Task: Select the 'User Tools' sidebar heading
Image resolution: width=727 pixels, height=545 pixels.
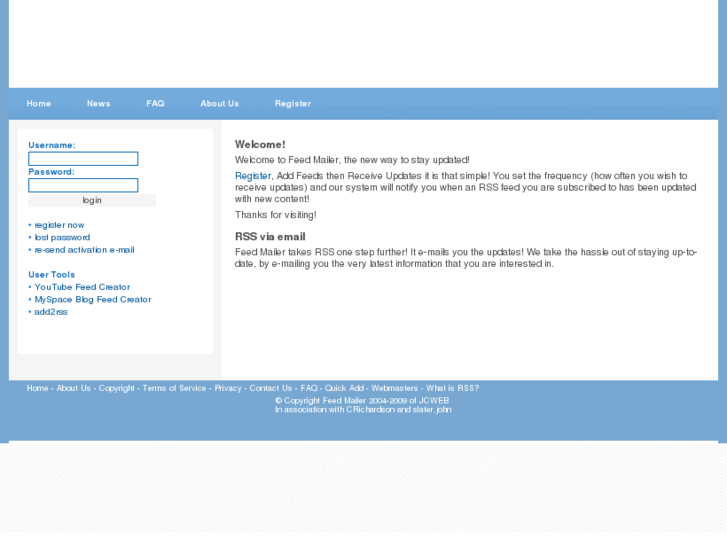Action: tap(51, 275)
